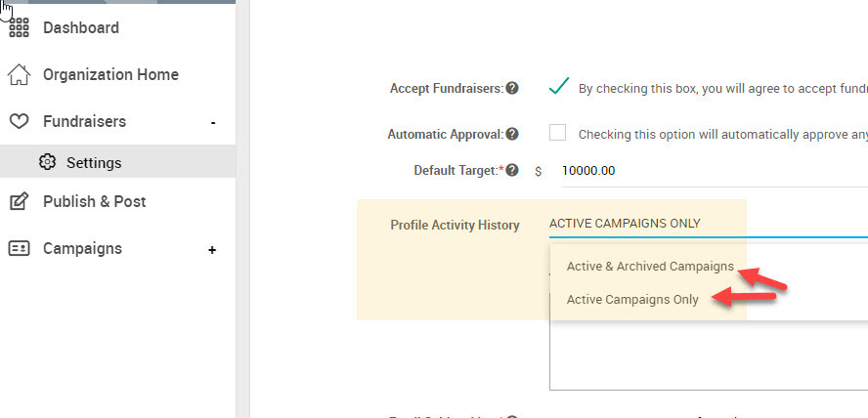The height and width of the screenshot is (418, 868).
Task: Click the Campaigns card icon
Action: click(x=19, y=249)
